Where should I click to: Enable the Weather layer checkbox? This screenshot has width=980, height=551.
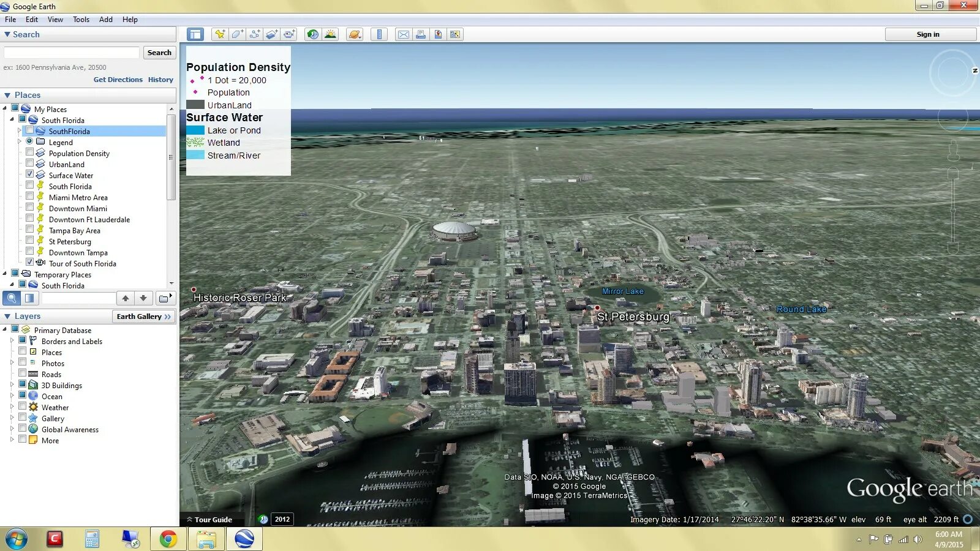[x=22, y=406]
